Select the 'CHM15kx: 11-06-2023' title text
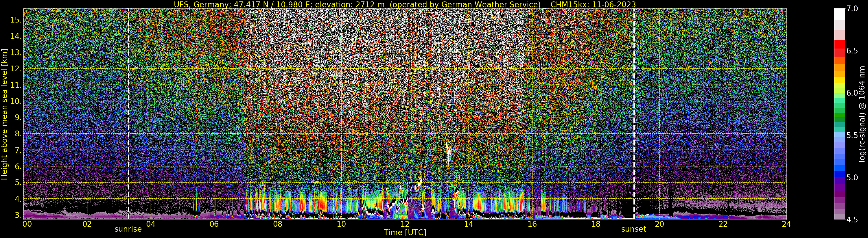The height and width of the screenshot is (238, 868). click(593, 4)
